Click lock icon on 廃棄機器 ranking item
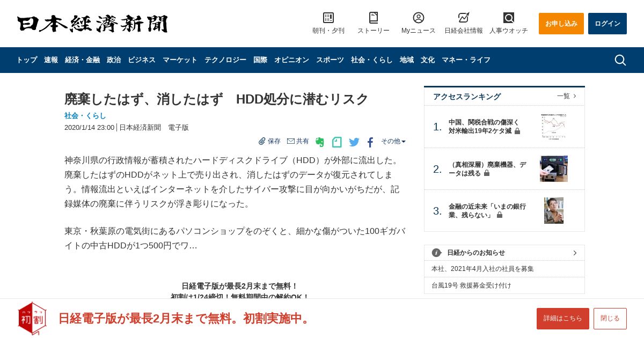 pyautogui.click(x=487, y=173)
